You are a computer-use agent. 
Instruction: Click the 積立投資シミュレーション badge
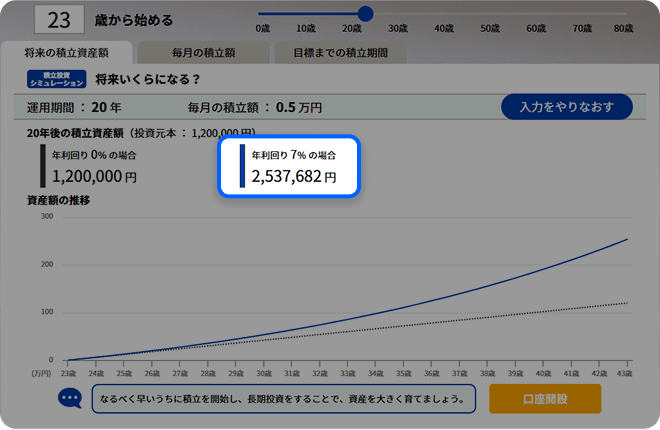pos(56,79)
